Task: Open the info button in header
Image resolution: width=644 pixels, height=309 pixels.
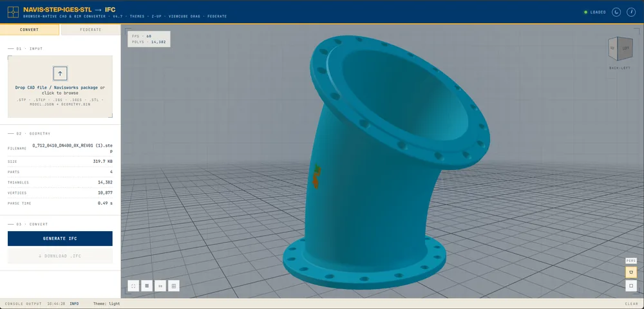Action: point(631,12)
